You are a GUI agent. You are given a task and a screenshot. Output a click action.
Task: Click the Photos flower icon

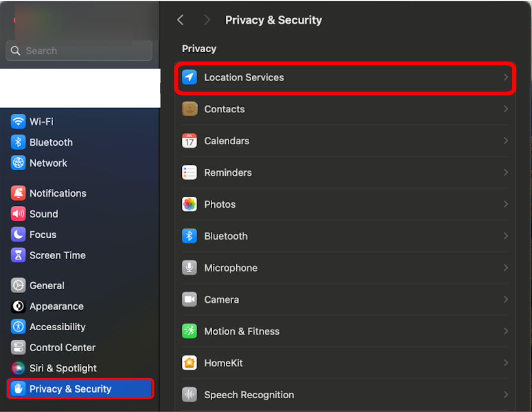(x=189, y=205)
